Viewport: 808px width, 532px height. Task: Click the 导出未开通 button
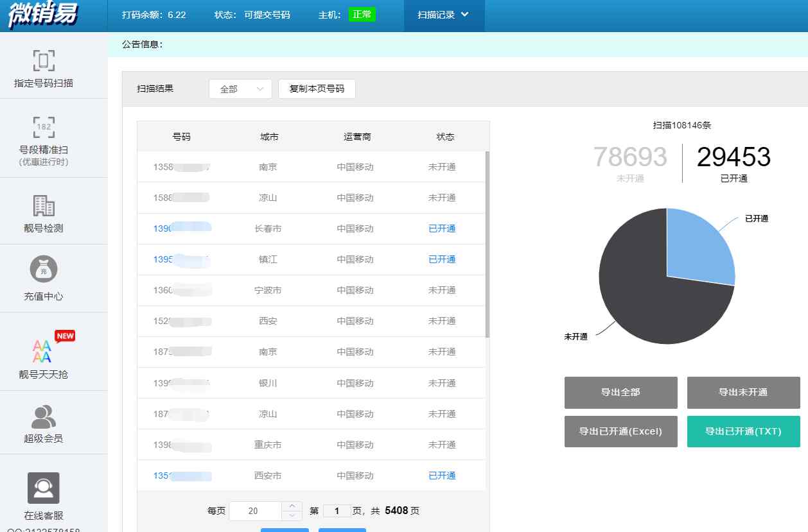coord(743,392)
